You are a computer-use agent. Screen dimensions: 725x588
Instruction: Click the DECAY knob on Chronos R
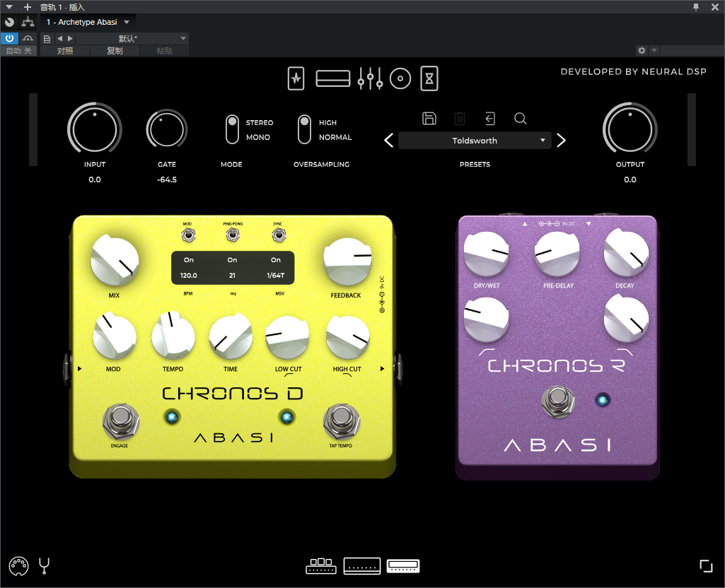pos(627,254)
